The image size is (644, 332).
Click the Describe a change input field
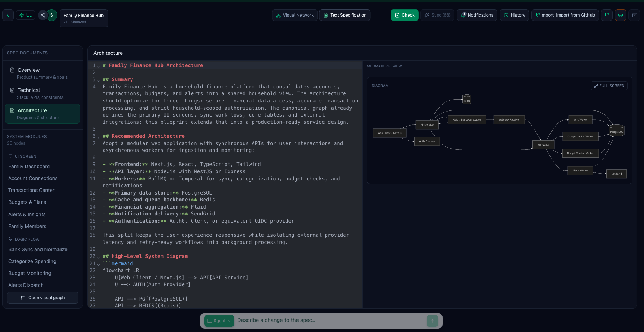click(330, 320)
